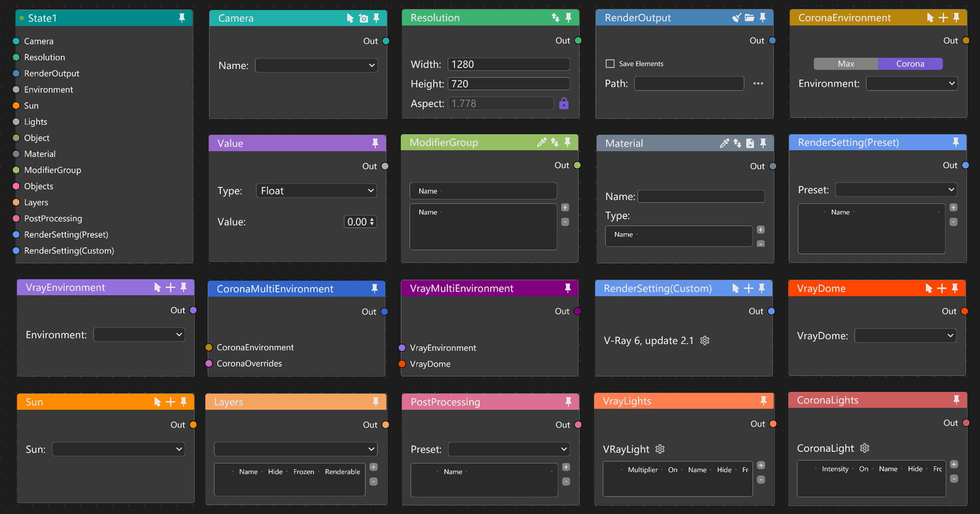
Task: Click the file icon in Material header
Action: [x=750, y=144]
